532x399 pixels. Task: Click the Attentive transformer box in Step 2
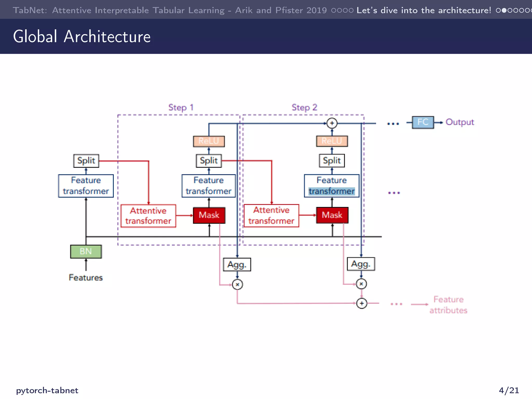[271, 215]
